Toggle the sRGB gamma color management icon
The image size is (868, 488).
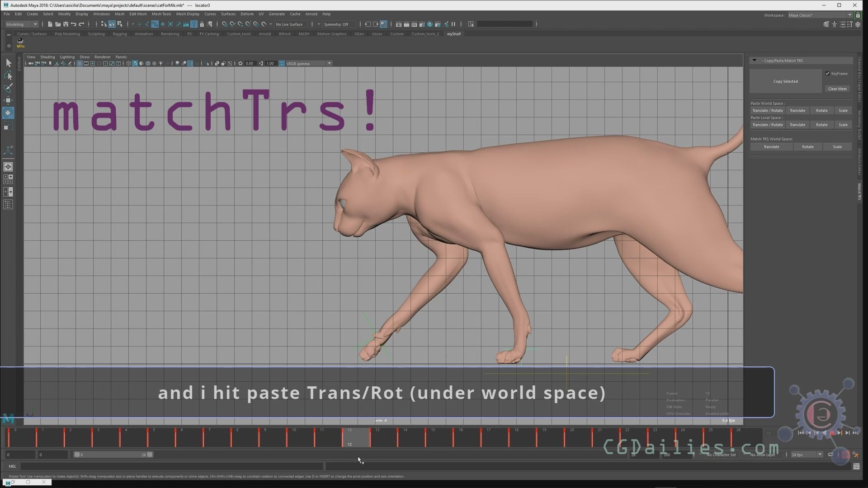(x=282, y=63)
